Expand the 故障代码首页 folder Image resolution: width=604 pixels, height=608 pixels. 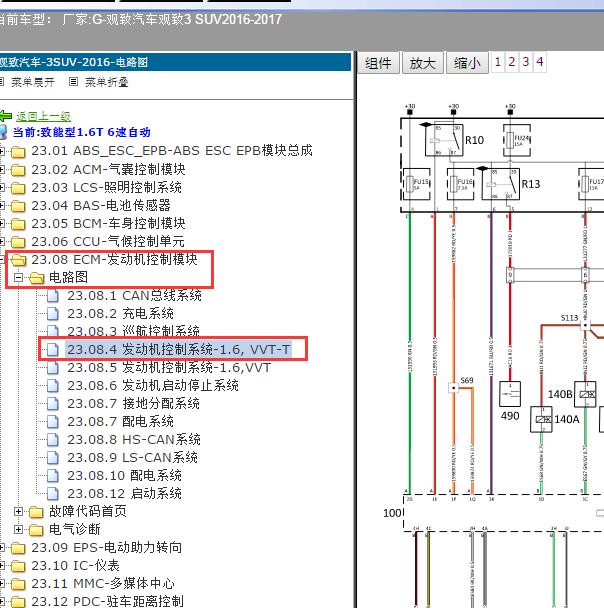20,511
